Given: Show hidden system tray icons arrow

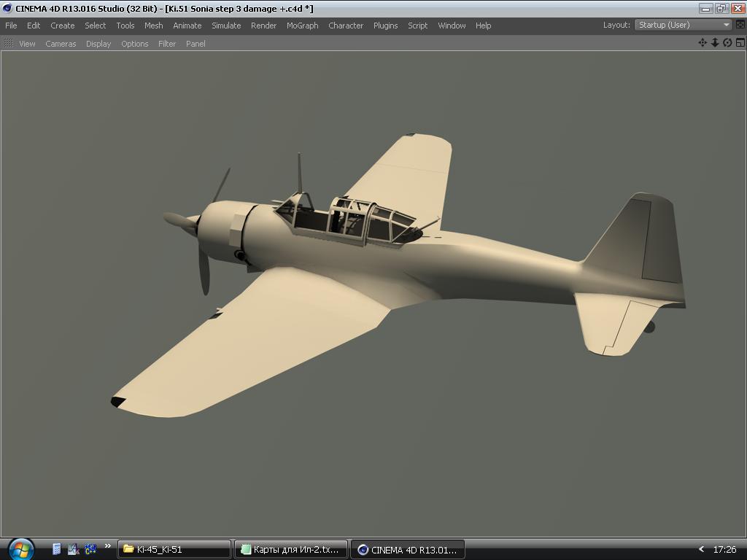Looking at the screenshot, I should click(x=701, y=549).
